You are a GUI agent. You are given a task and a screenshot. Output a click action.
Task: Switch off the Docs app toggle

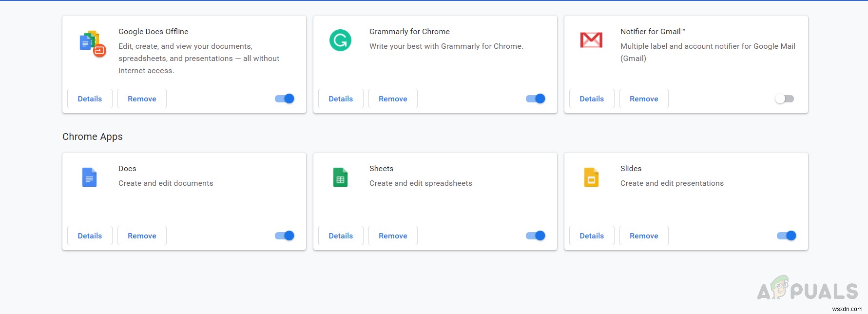coord(285,235)
